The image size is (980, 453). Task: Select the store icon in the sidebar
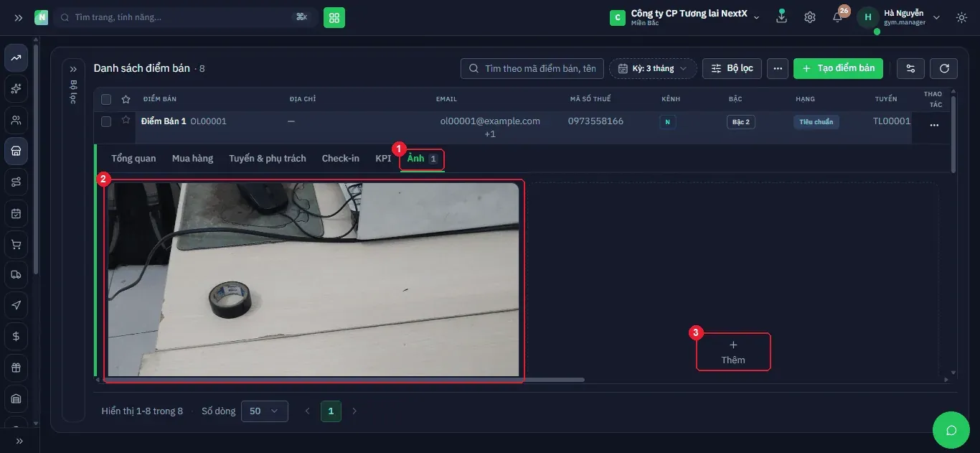coord(17,151)
